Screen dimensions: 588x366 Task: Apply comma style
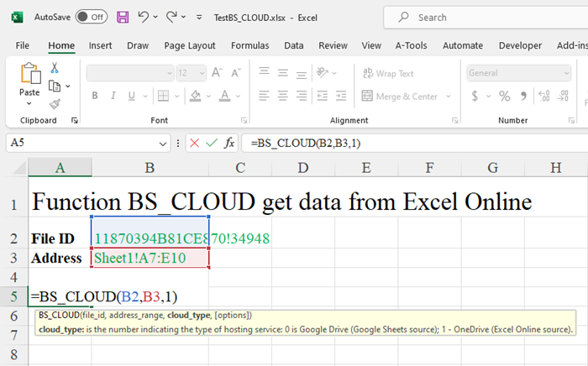coord(524,97)
